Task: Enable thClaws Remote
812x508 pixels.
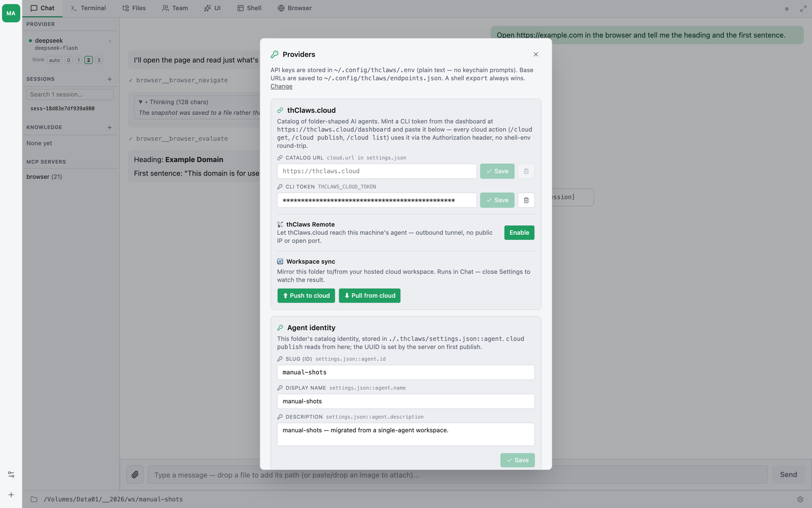Action: pos(519,233)
